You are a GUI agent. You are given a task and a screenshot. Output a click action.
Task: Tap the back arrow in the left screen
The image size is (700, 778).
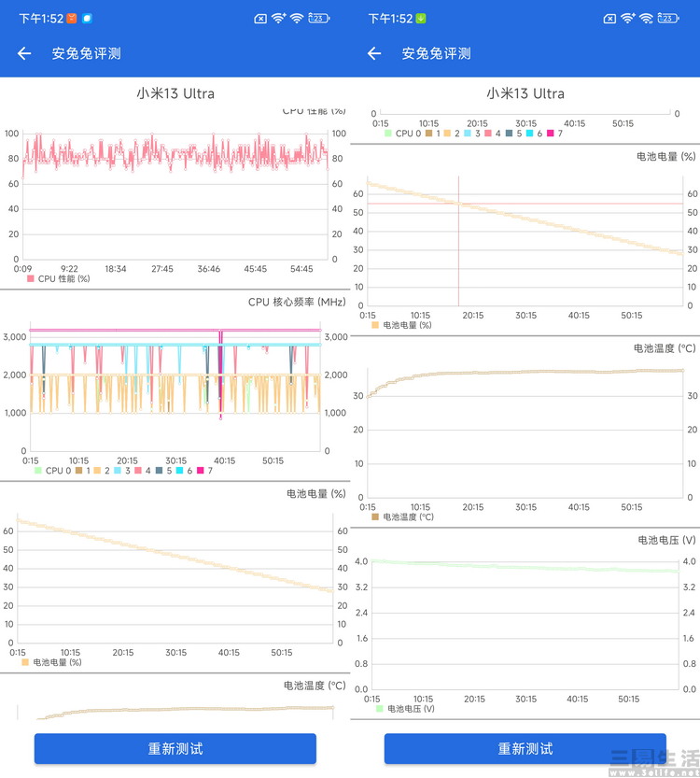pos(24,53)
